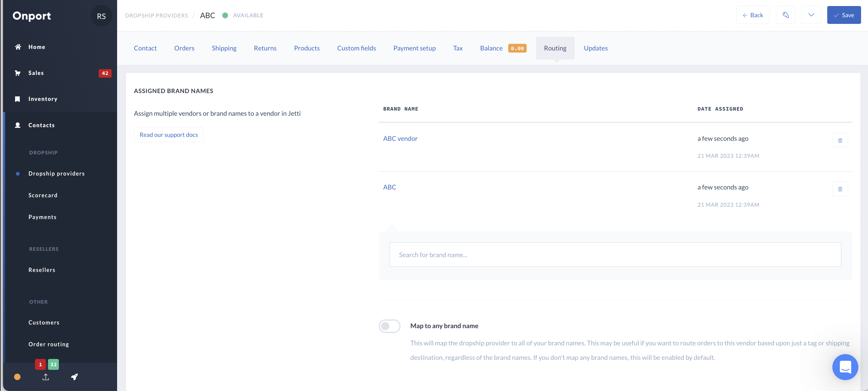Toggle Map to any brand name switch

pyautogui.click(x=390, y=326)
